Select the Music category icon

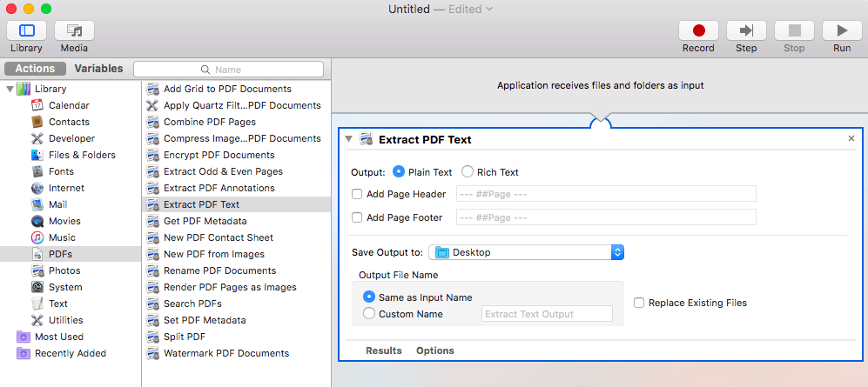pyautogui.click(x=37, y=237)
